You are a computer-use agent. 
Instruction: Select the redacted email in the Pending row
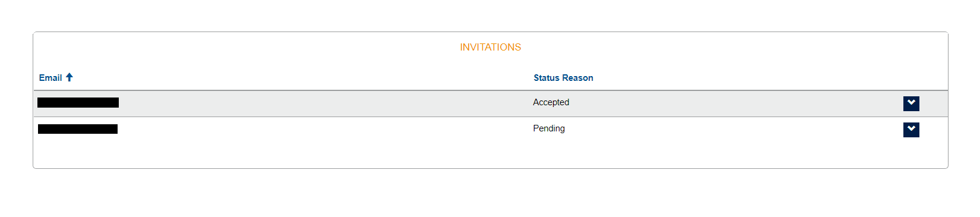[x=78, y=129]
